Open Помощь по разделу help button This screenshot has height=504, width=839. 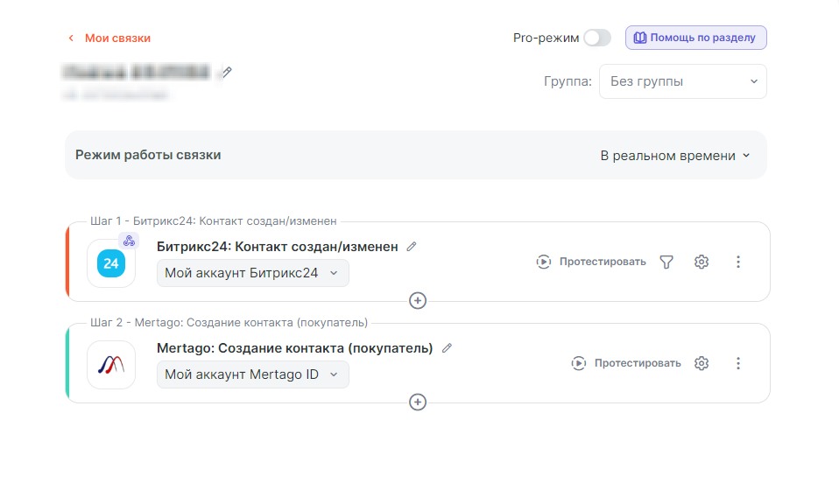pos(696,38)
